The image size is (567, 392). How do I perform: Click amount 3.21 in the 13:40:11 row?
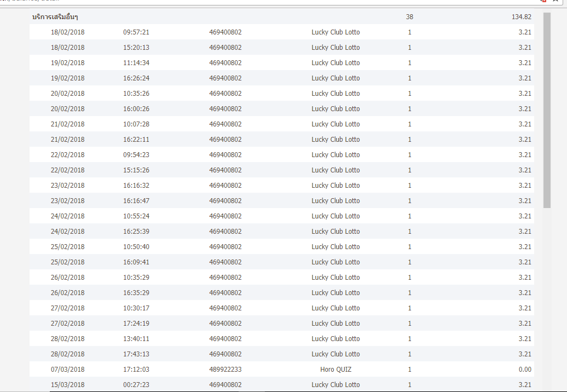pos(525,339)
